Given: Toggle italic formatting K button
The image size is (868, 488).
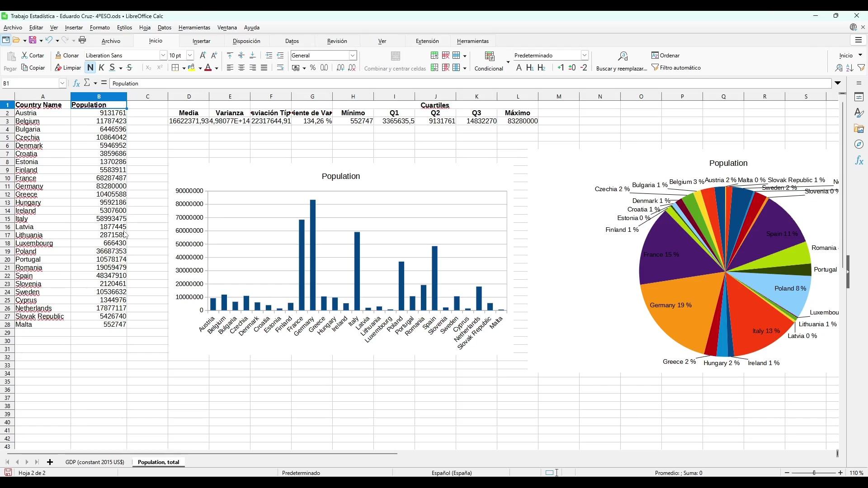Looking at the screenshot, I should click(x=101, y=68).
